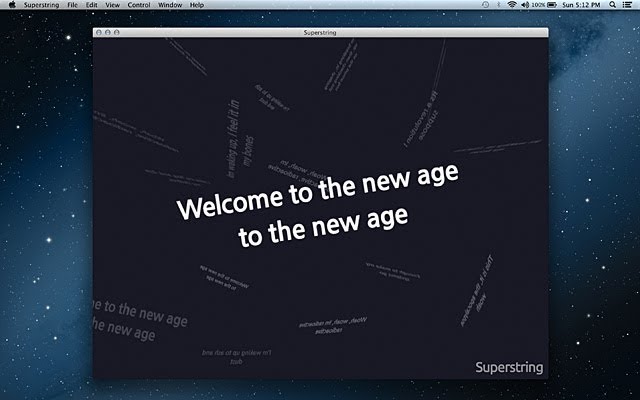Image resolution: width=640 pixels, height=400 pixels.
Task: Zoom the Superstring window
Action: (117, 32)
